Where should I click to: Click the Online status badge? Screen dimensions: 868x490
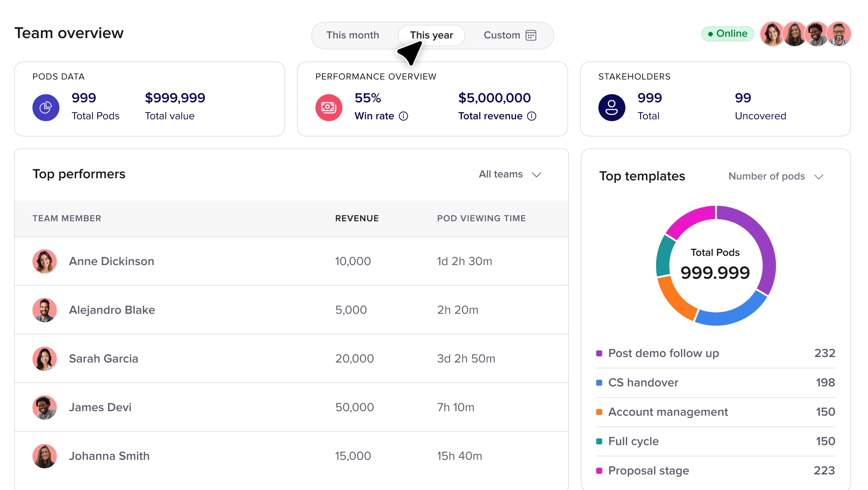(727, 34)
